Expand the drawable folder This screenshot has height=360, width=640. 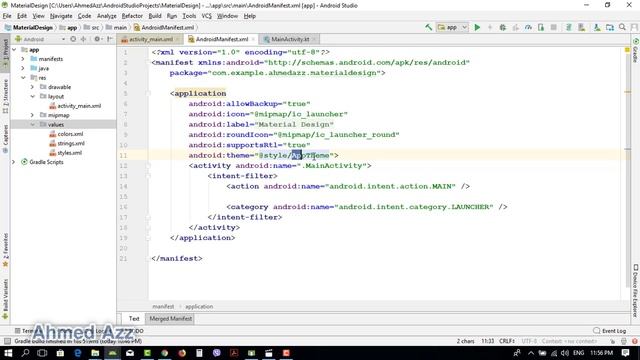(x=32, y=87)
